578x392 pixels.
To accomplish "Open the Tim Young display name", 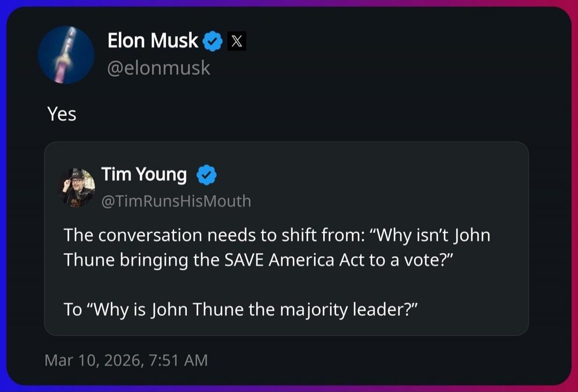I will 144,174.
